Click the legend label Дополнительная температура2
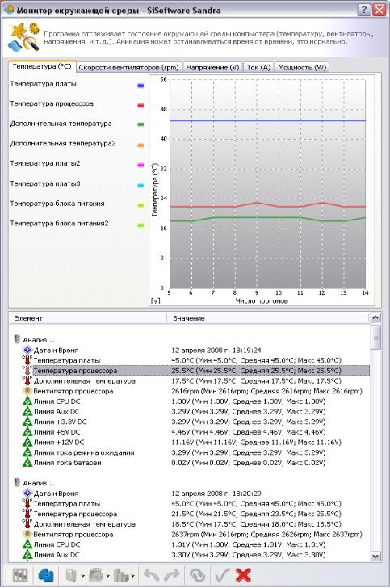 point(63,143)
